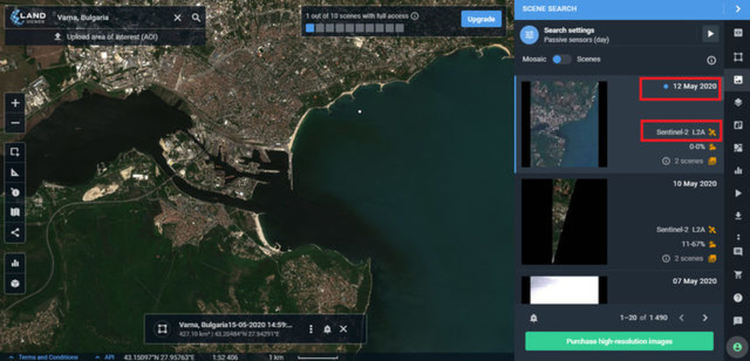Click the zoom in plus button
The height and width of the screenshot is (361, 750).
(15, 103)
